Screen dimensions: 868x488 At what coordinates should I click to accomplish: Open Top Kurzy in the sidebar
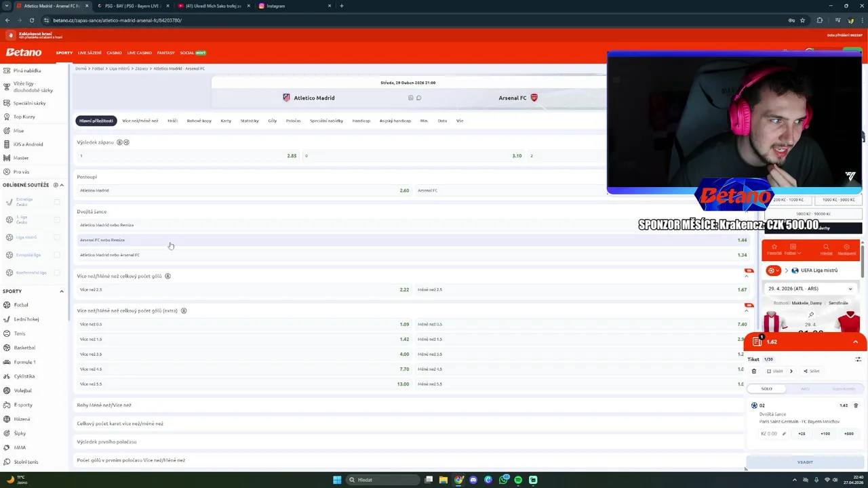point(24,117)
